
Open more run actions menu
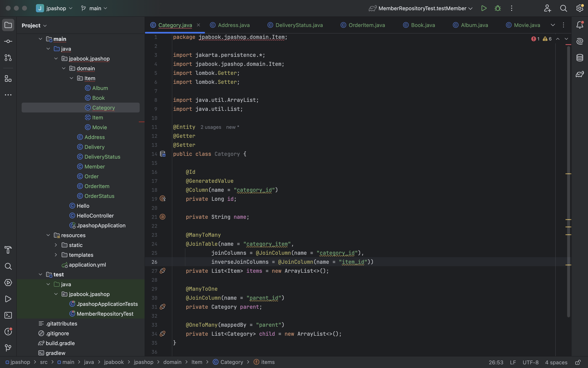point(511,8)
